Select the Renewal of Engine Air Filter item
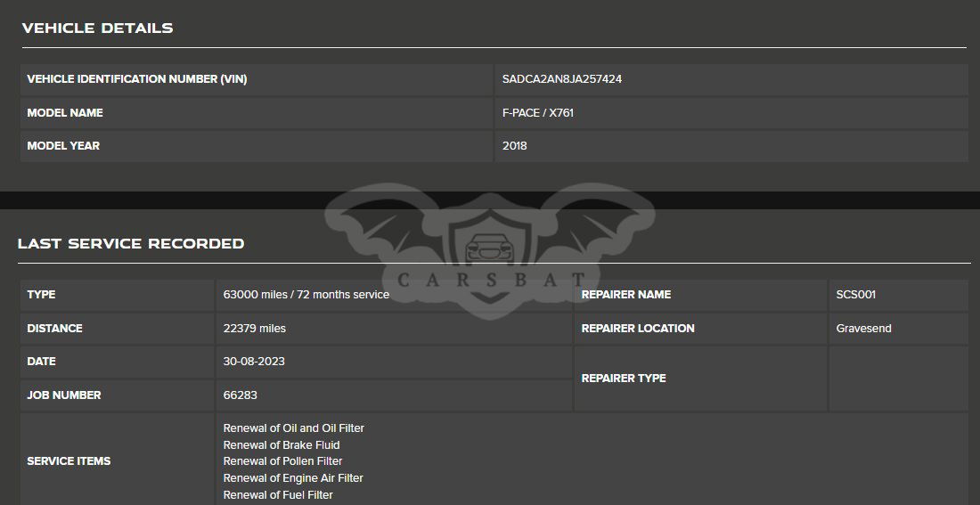 pyautogui.click(x=292, y=478)
